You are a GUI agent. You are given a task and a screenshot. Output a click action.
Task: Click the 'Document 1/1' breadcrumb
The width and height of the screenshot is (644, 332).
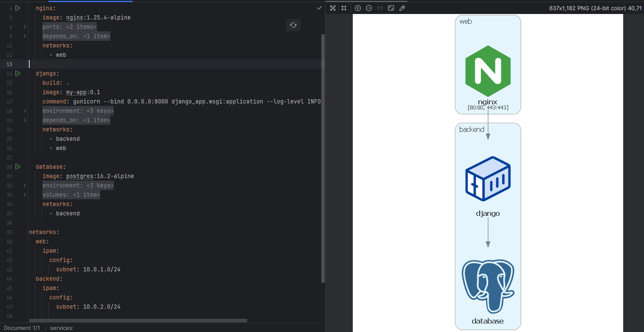(22, 328)
